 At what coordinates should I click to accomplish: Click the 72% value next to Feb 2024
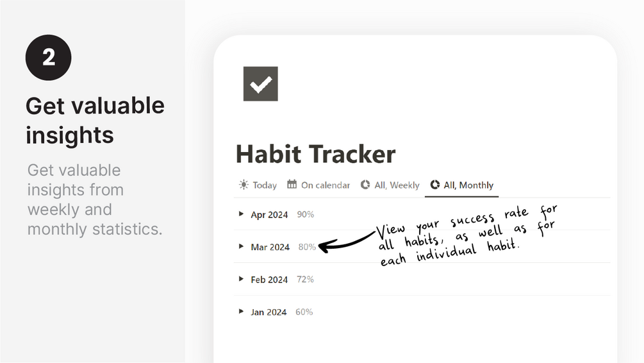tap(305, 280)
